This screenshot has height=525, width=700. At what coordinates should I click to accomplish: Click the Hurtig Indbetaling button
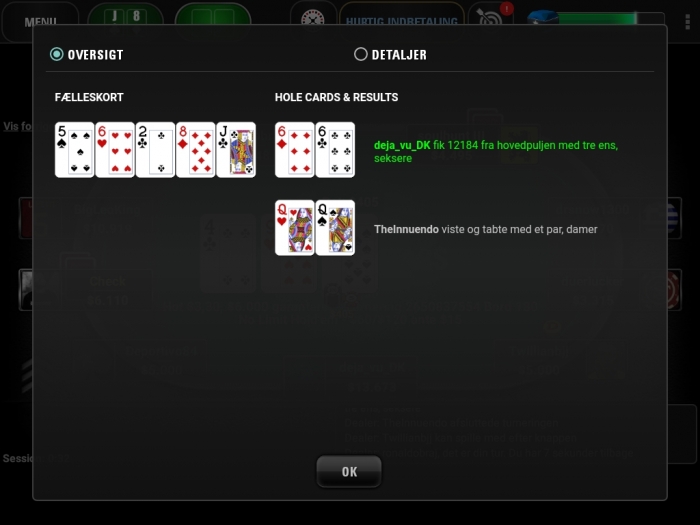[x=401, y=21]
